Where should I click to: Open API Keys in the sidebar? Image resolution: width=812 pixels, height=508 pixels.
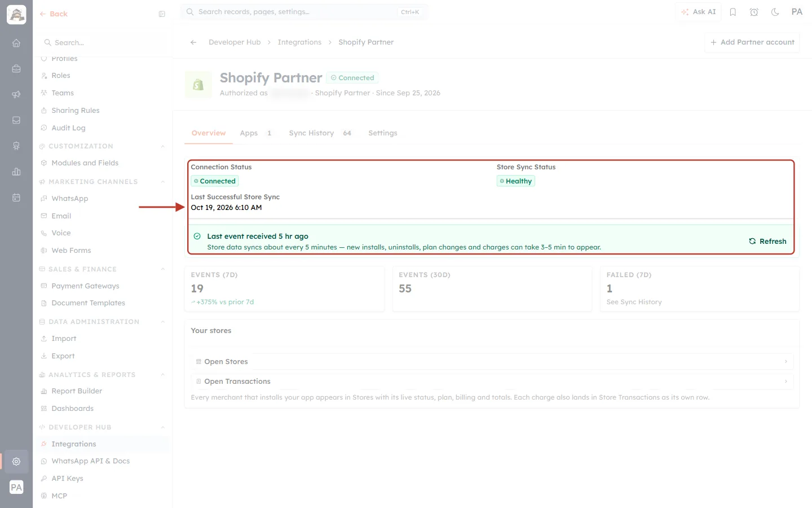point(67,479)
